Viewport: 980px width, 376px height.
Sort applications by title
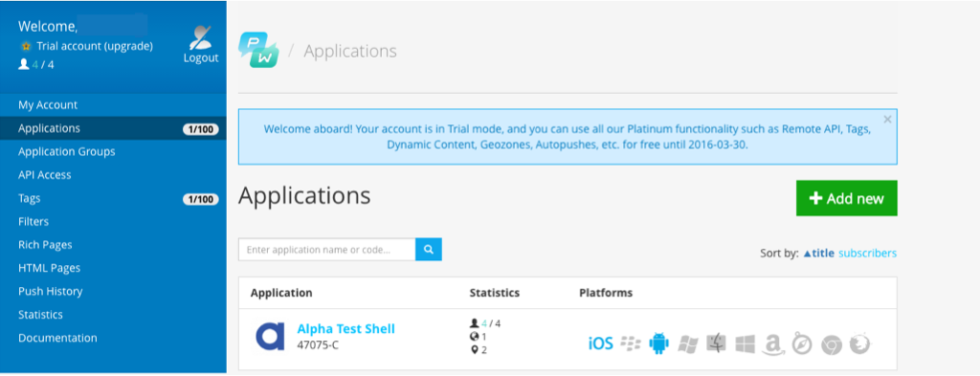[819, 253]
